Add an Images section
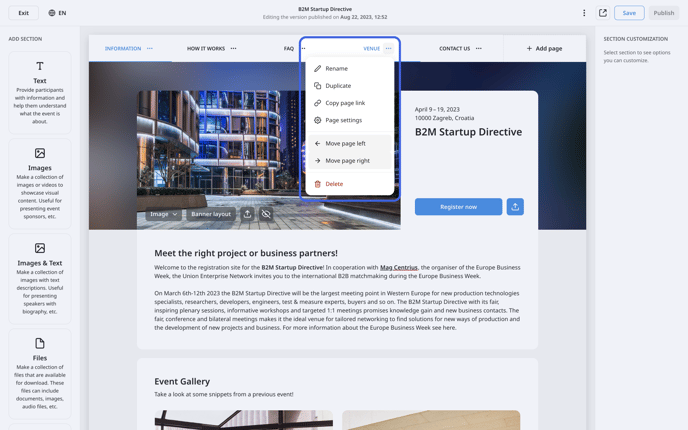Image resolution: width=688 pixels, height=430 pixels. (x=40, y=184)
